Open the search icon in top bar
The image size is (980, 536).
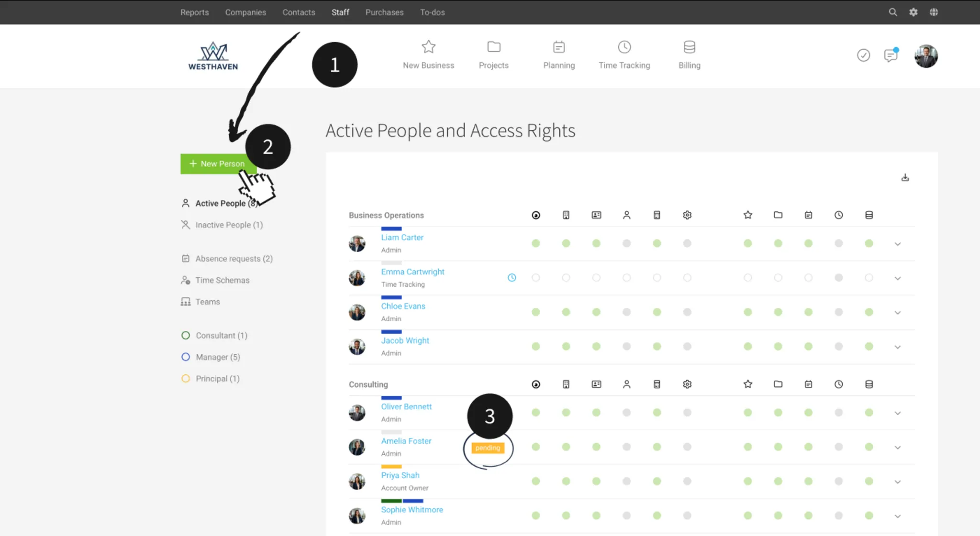pos(892,12)
